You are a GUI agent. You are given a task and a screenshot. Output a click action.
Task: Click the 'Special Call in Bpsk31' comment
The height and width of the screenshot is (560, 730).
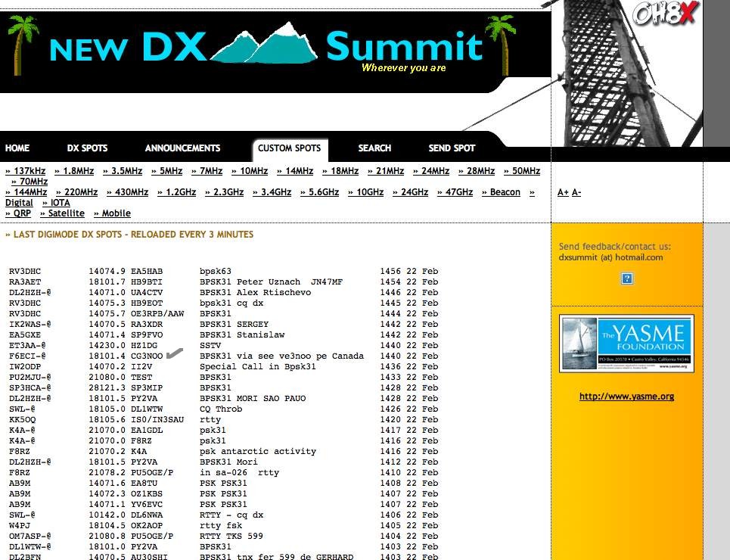tap(257, 367)
